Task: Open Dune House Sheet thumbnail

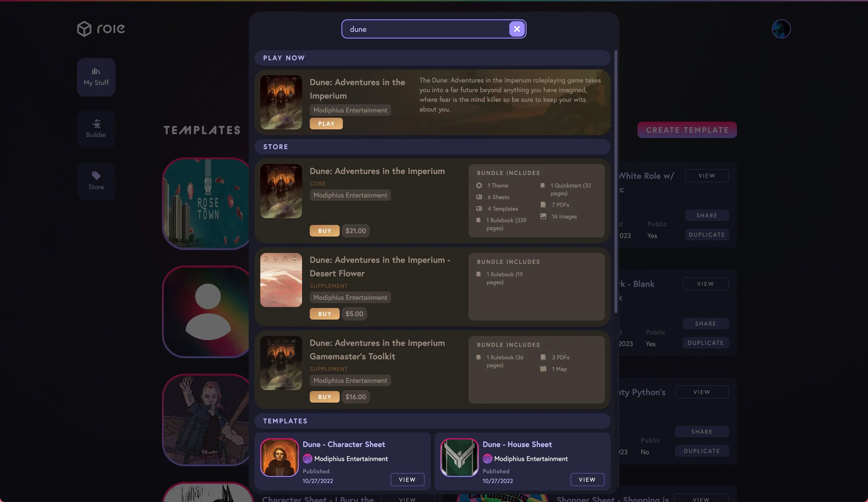Action: pos(459,457)
